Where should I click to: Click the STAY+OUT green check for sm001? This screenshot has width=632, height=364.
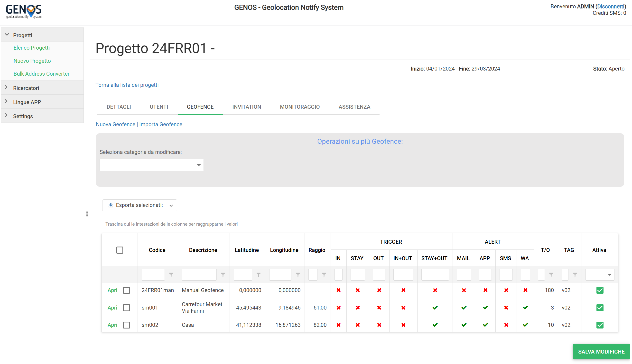pyautogui.click(x=435, y=308)
